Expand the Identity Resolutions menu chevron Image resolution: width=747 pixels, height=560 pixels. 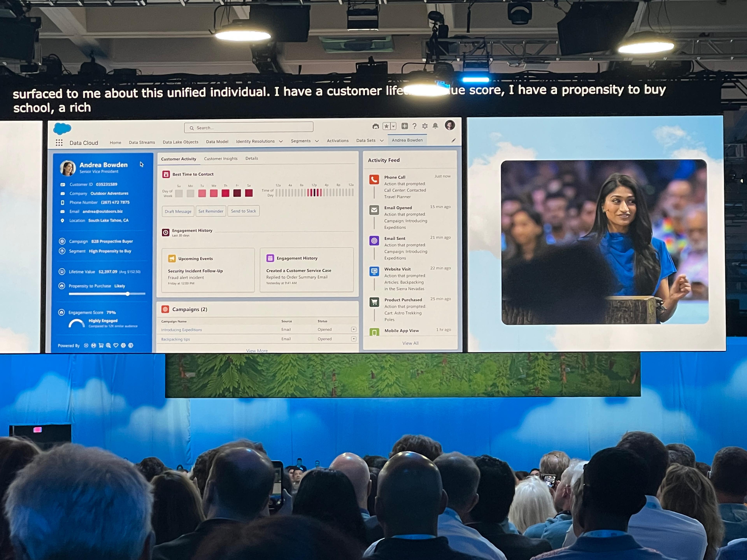click(281, 141)
